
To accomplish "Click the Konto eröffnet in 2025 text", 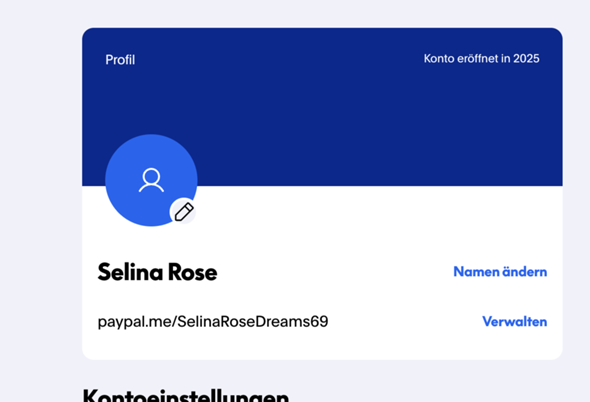I will coord(481,59).
